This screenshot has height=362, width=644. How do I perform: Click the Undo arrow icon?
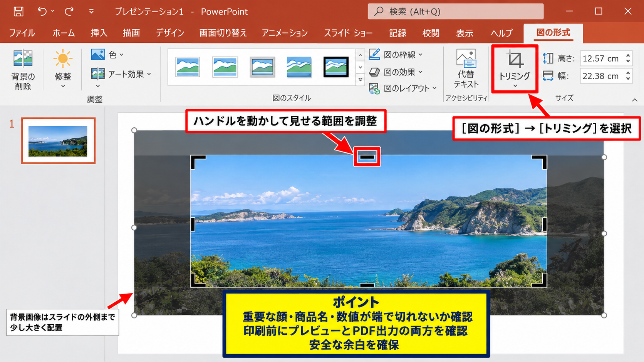[x=42, y=12]
